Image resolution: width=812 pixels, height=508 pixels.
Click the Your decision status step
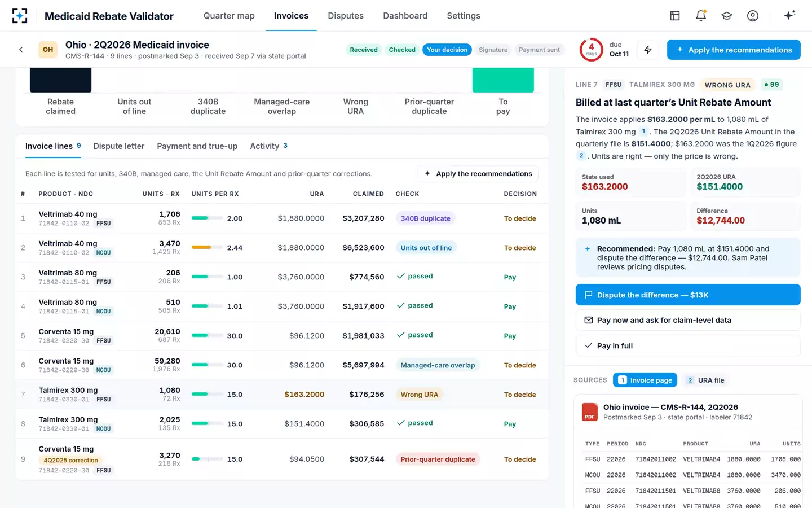click(x=447, y=50)
